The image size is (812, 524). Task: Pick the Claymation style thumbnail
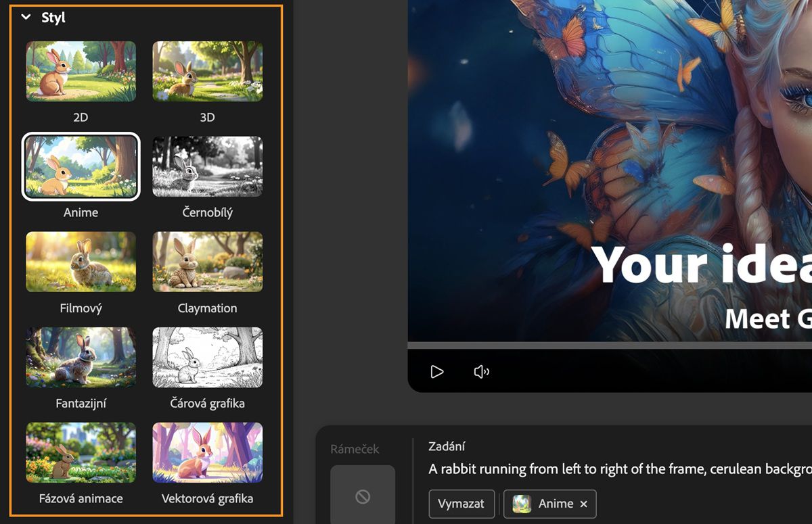point(207,262)
